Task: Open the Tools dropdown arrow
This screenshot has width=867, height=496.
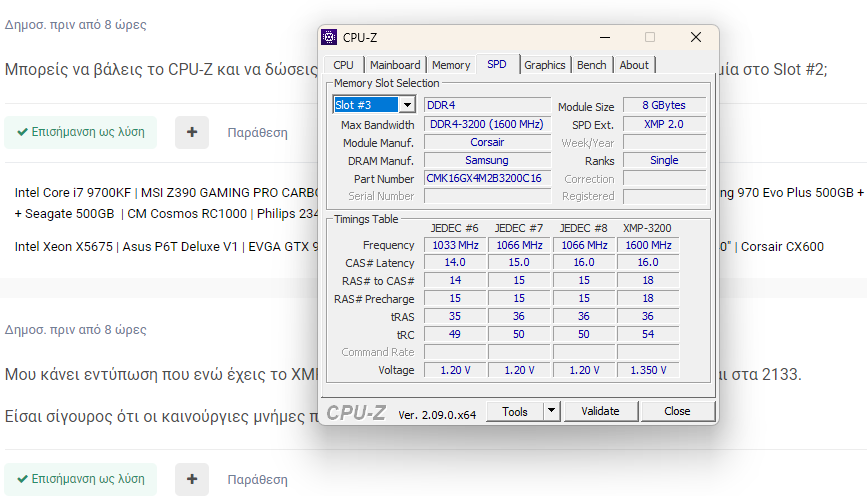Action: point(551,411)
